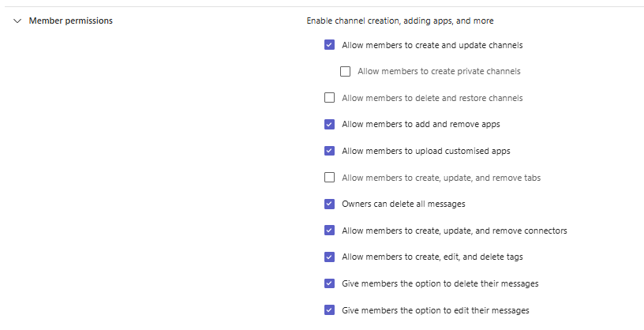The width and height of the screenshot is (644, 330).
Task: Enable members to create, update, and remove tabs
Action: coord(329,178)
